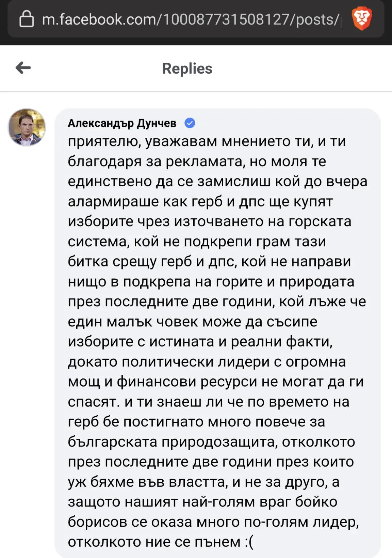Click the sad ":(" emoticon ending the comment
Screen dimensions: 392x558
point(249,542)
